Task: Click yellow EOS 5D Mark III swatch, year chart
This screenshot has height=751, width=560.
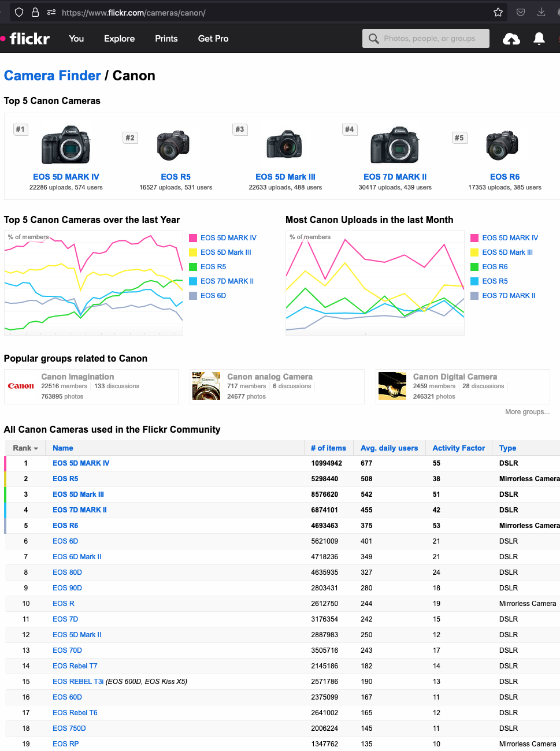Action: [194, 252]
